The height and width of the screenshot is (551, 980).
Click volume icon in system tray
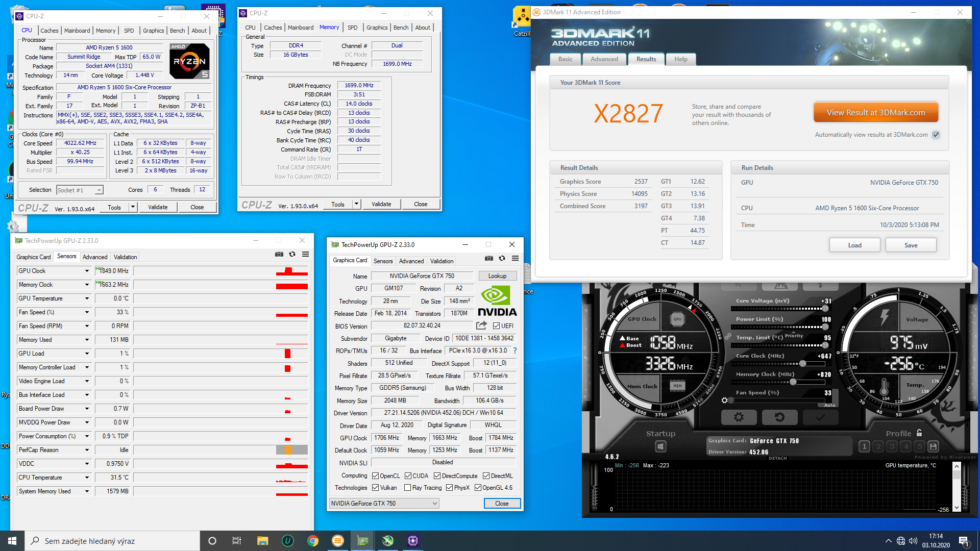click(x=913, y=541)
